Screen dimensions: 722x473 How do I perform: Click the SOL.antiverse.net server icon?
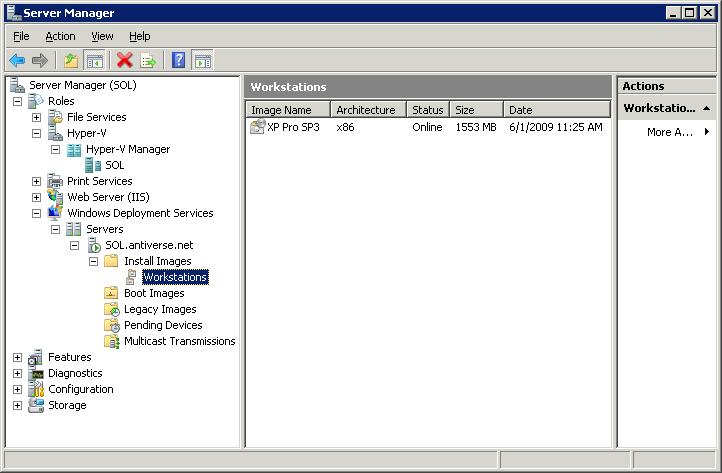coord(94,245)
